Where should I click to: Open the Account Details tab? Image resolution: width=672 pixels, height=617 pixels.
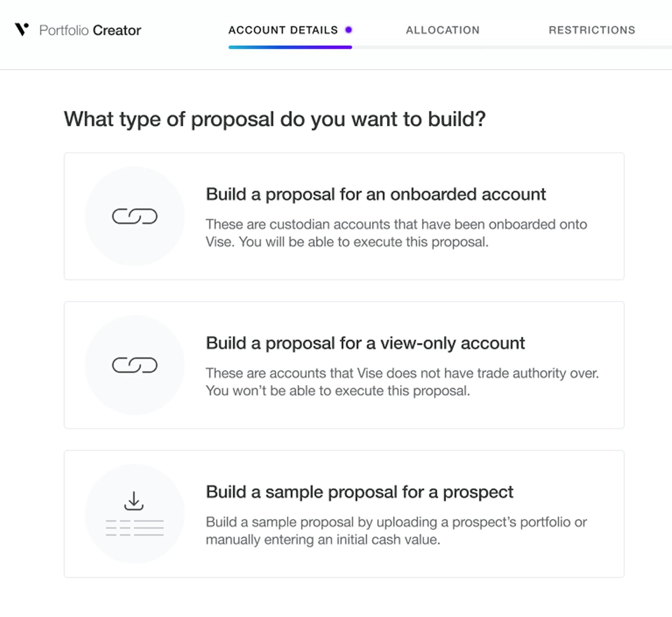pyautogui.click(x=283, y=30)
